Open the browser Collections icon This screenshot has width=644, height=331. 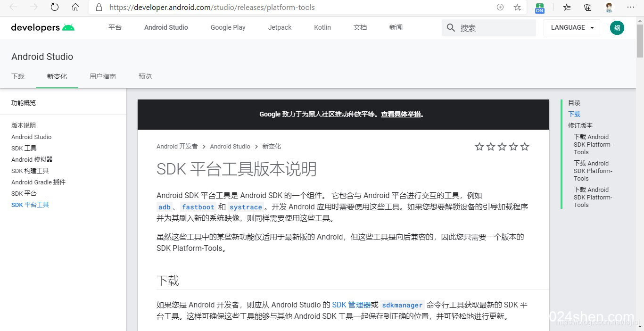tap(587, 7)
